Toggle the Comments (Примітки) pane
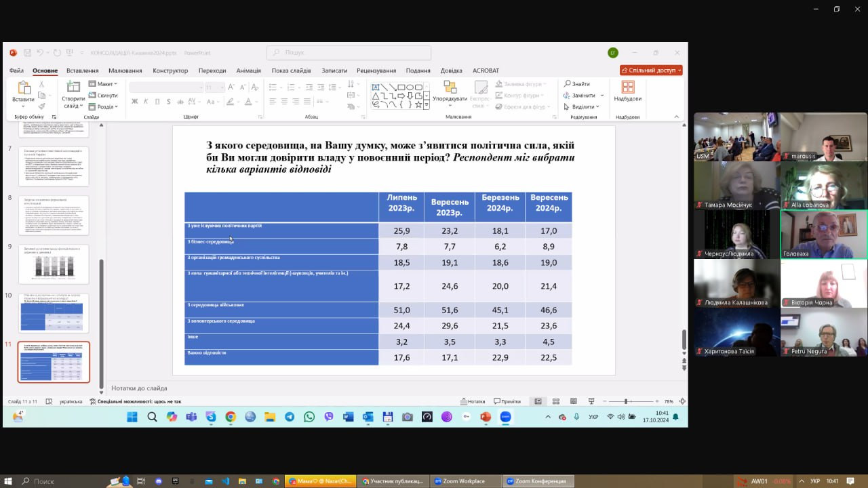The image size is (868, 488). click(507, 401)
